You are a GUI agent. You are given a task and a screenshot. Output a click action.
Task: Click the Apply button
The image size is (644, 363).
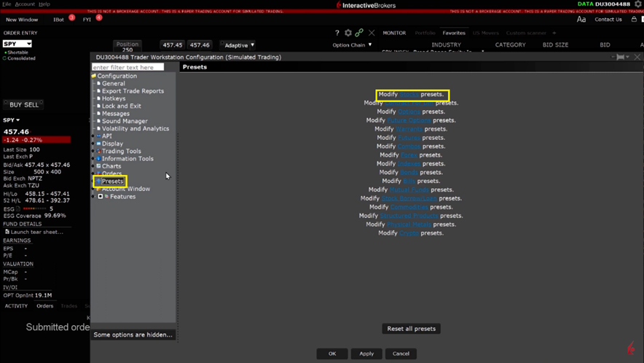click(x=366, y=354)
